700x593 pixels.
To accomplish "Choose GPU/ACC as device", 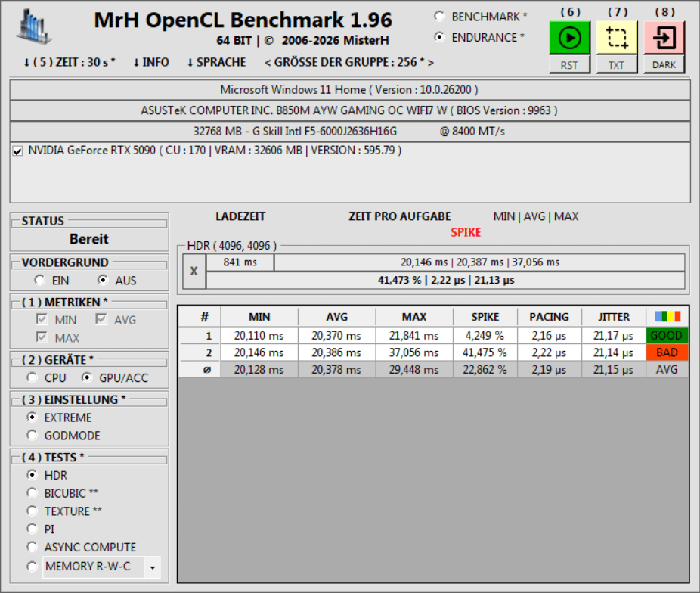I will pyautogui.click(x=87, y=377).
